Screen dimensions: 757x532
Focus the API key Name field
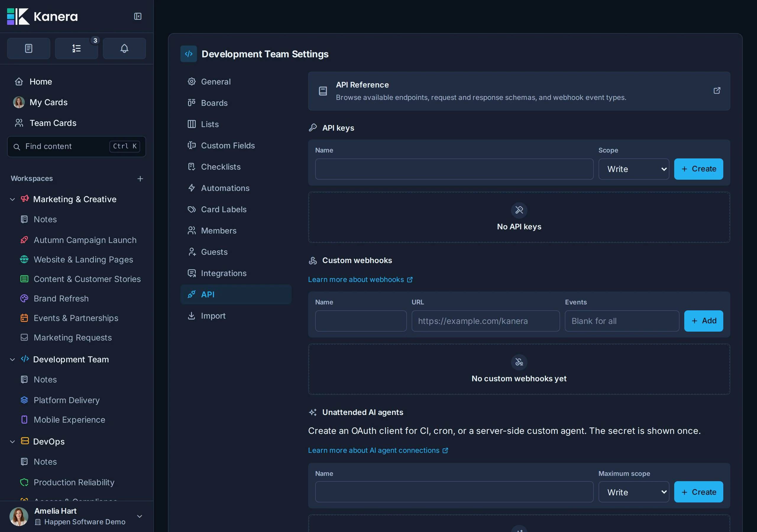(x=454, y=169)
